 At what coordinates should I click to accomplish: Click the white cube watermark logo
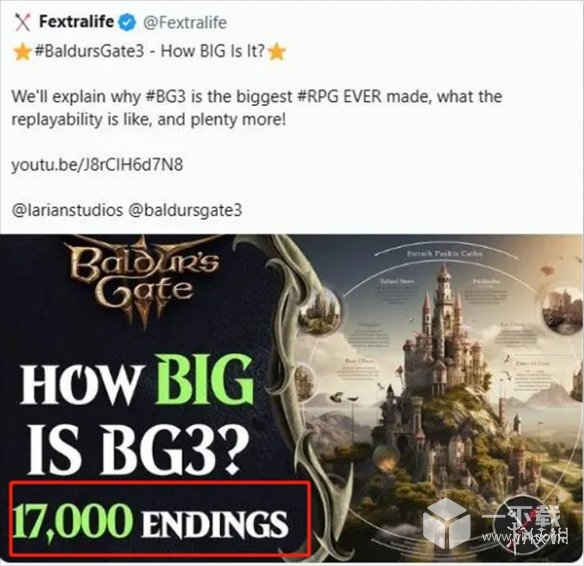(x=447, y=523)
